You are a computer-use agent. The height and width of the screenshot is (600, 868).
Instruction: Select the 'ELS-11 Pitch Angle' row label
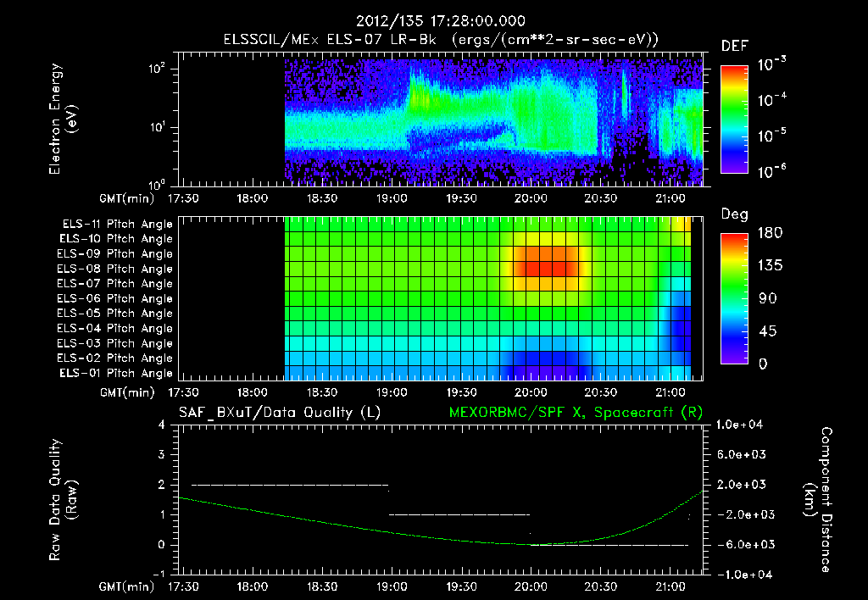tap(117, 225)
